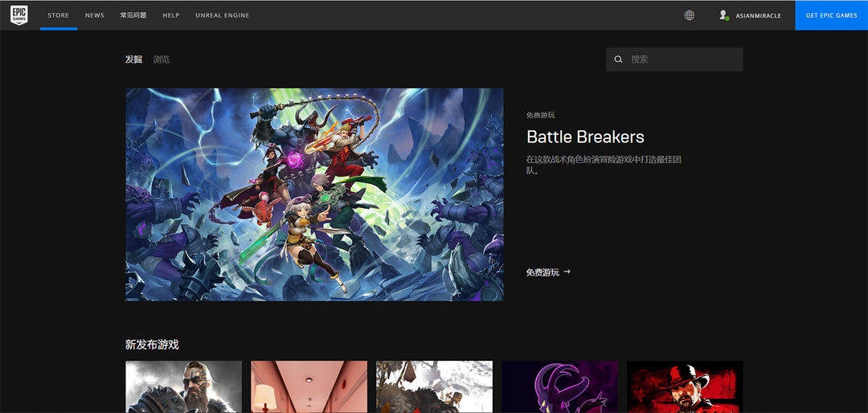868x413 pixels.
Task: Click into the 搜索 search field
Action: [674, 59]
